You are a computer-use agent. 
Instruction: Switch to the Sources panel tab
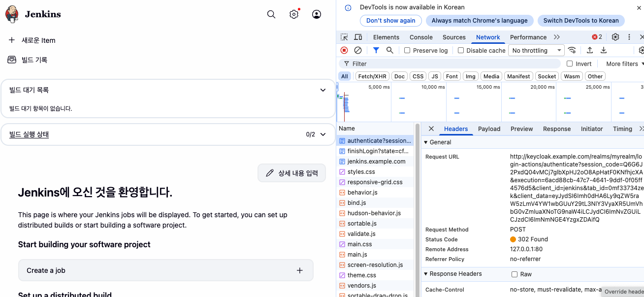pos(454,37)
